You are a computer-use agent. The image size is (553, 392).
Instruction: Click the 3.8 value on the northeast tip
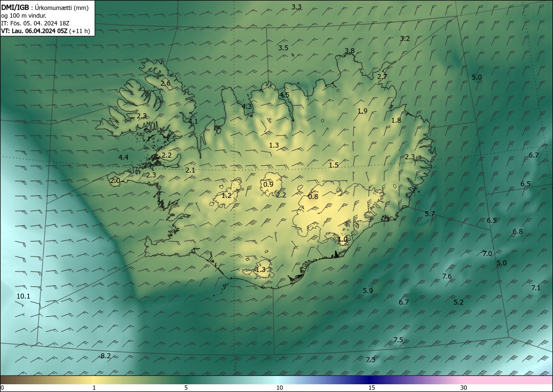[349, 51]
